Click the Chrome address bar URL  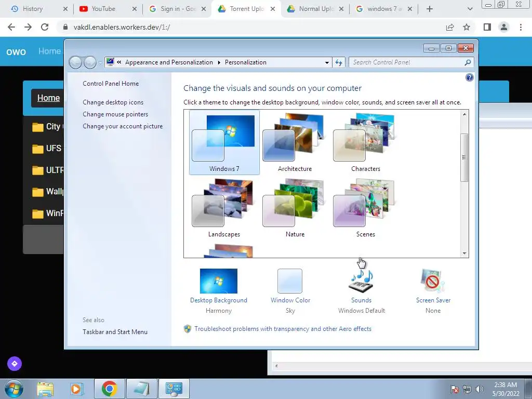coord(122,27)
